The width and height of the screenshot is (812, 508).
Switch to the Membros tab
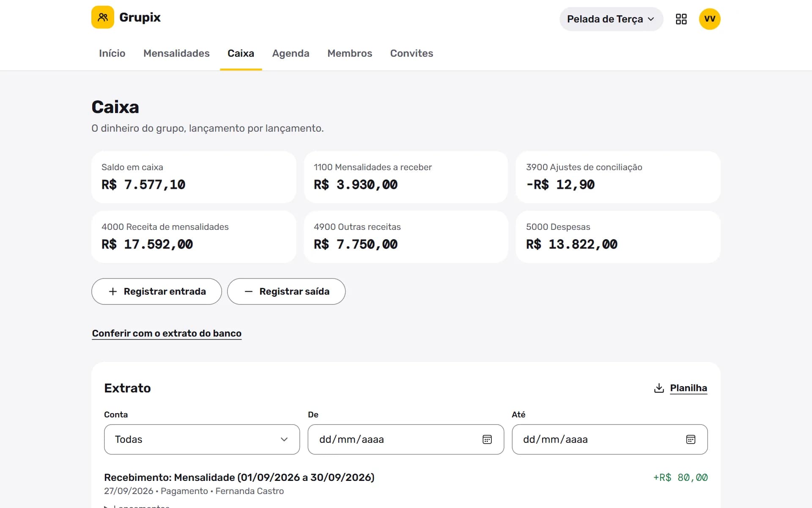click(x=350, y=53)
